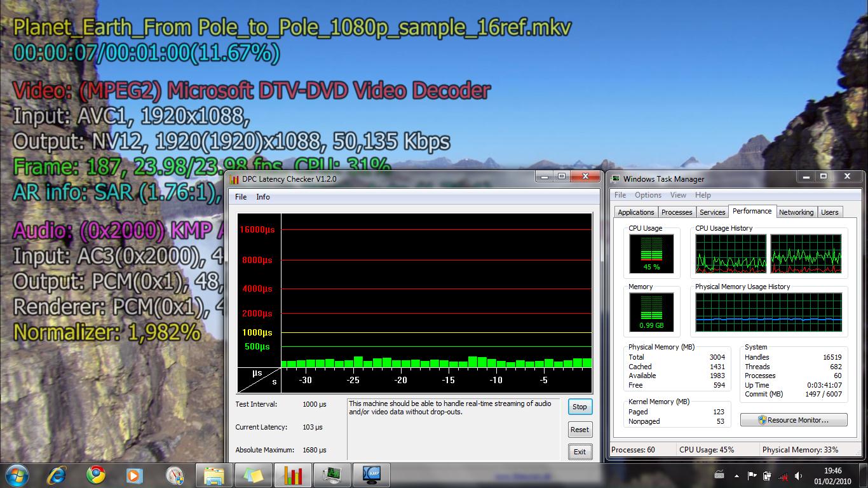Open Action Center flag icon

[752, 475]
